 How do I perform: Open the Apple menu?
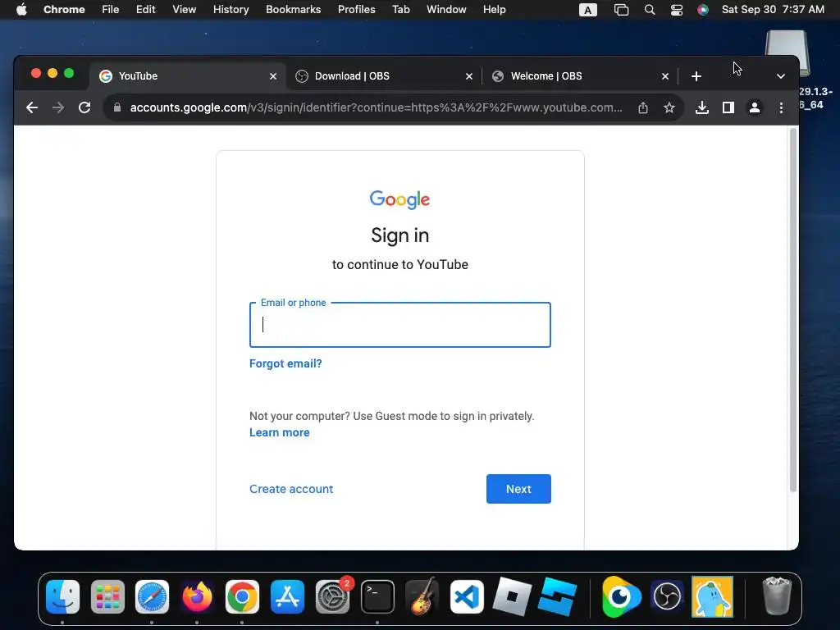coord(21,10)
